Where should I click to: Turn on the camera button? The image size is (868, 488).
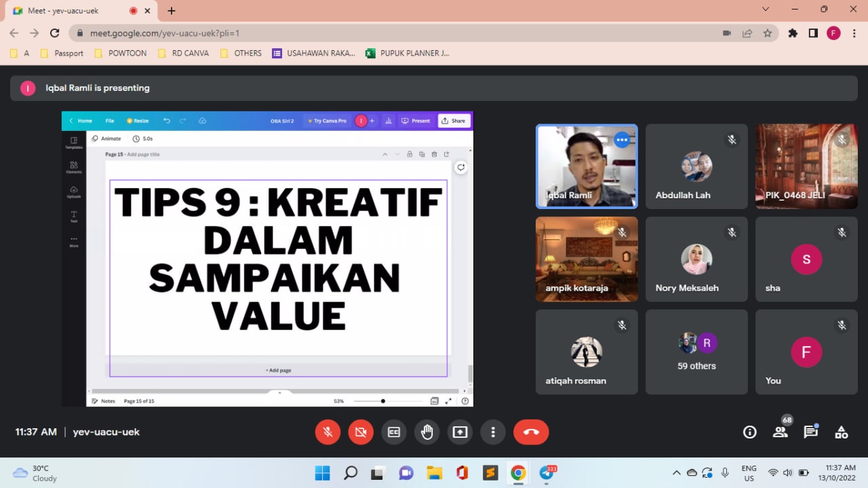tap(361, 432)
